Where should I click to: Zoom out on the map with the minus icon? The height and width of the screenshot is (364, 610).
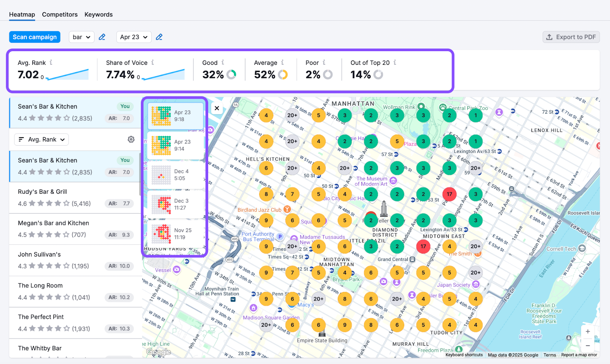[588, 345]
